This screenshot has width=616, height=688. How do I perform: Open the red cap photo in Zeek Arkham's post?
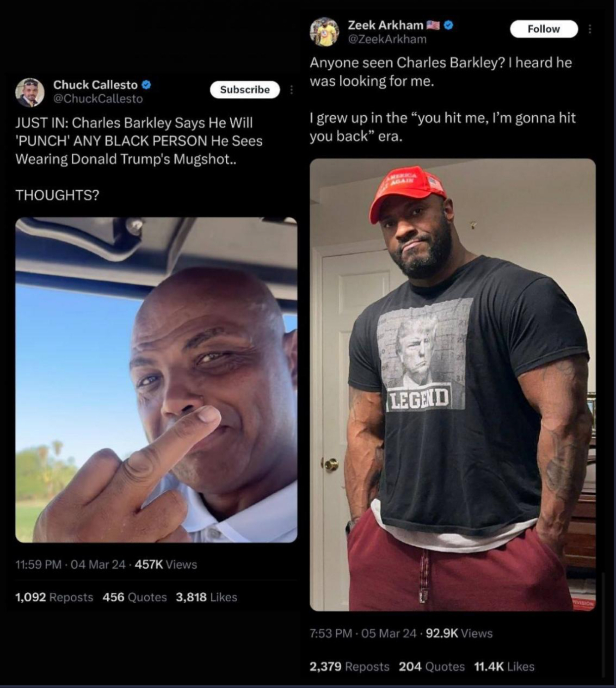click(452, 384)
